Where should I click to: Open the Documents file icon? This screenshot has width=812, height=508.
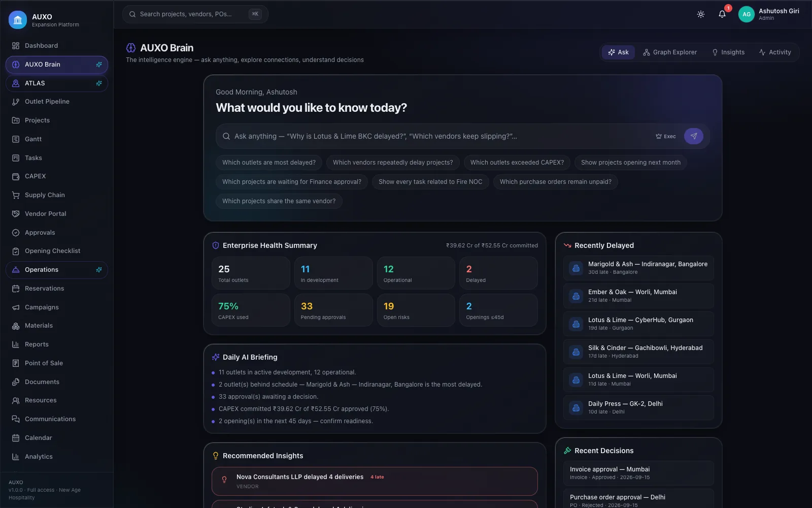(x=16, y=382)
